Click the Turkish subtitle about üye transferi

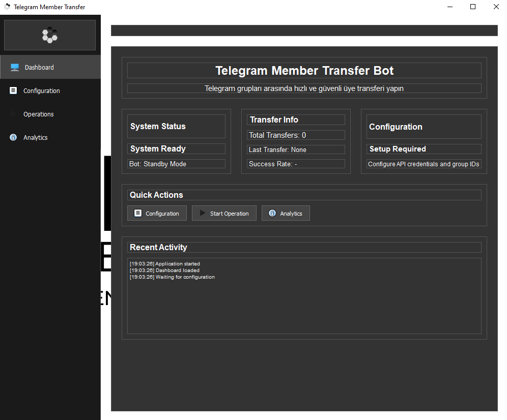pos(304,88)
